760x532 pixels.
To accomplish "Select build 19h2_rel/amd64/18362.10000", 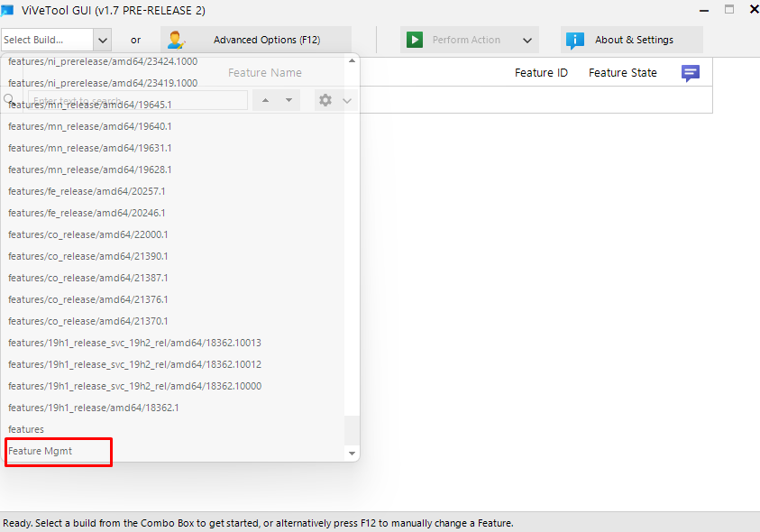I will pyautogui.click(x=134, y=386).
